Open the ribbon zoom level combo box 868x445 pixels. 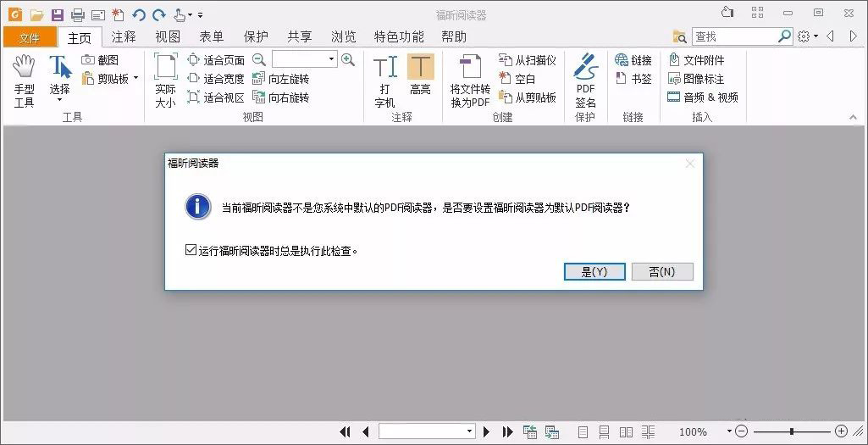(305, 58)
